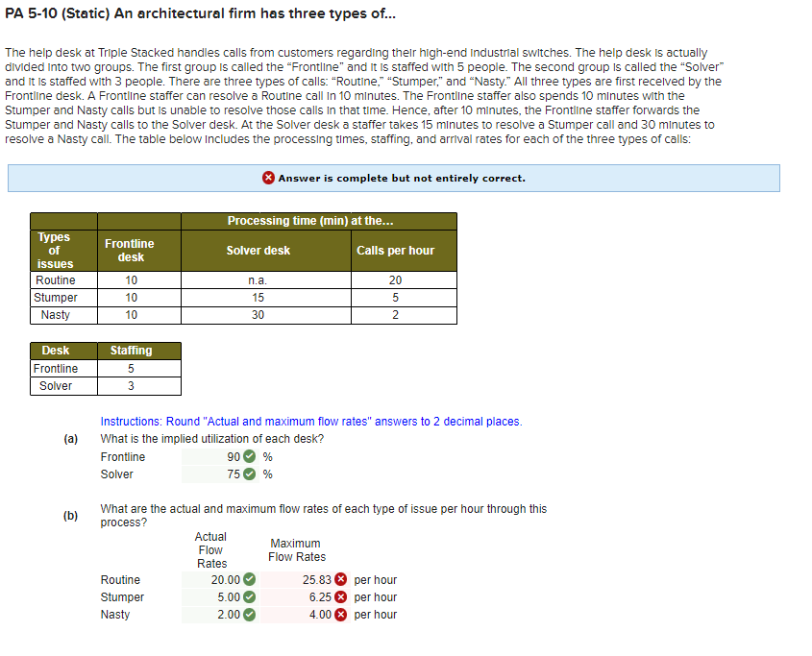The image size is (812, 656).
Task: Click green check next to Frontline 90
Action: (249, 456)
